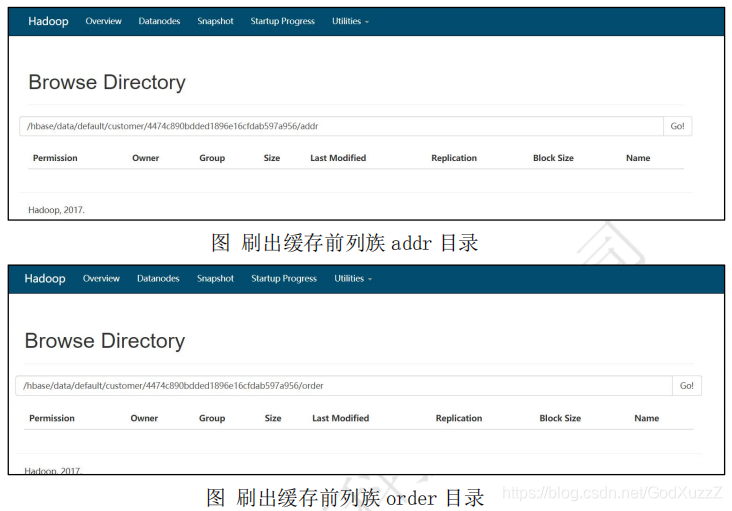The height and width of the screenshot is (511, 732).
Task: Click Permission column header in order table
Action: point(52,418)
